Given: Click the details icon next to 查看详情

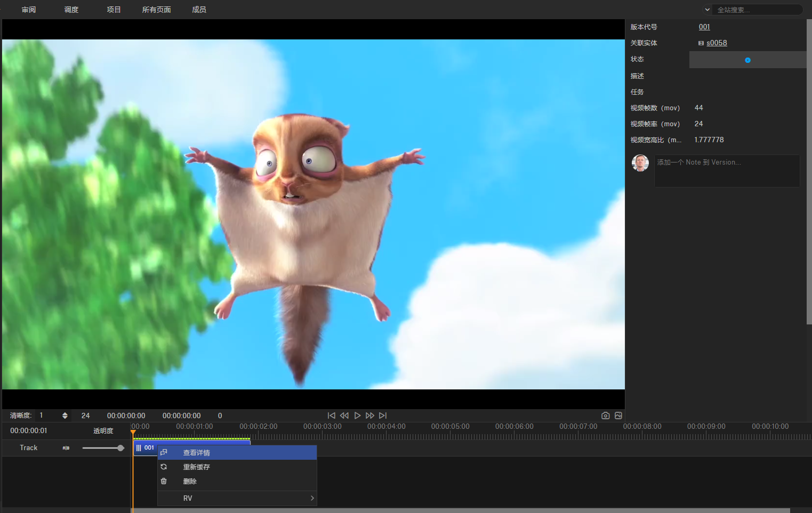Looking at the screenshot, I should [x=164, y=452].
